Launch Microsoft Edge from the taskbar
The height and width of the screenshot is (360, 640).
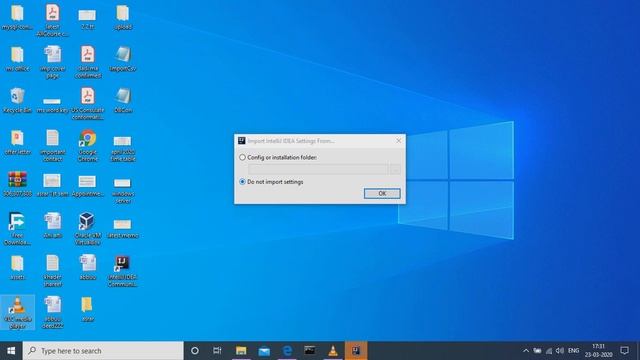pos(287,351)
